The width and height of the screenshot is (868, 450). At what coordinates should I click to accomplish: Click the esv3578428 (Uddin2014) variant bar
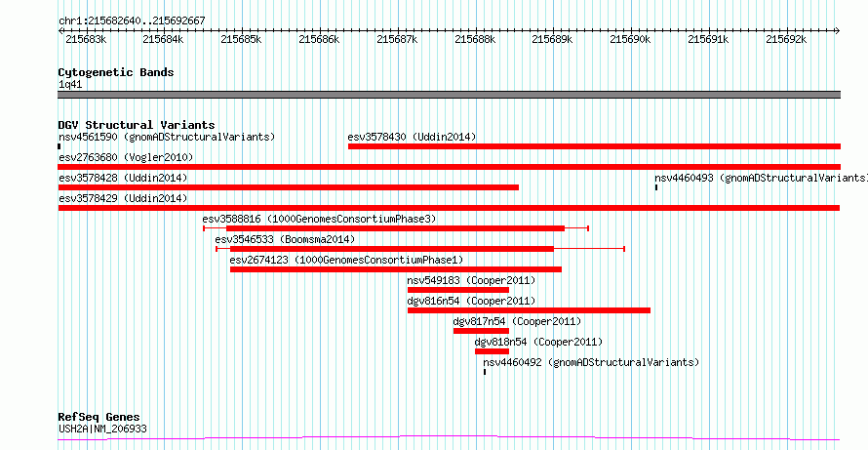pos(289,187)
